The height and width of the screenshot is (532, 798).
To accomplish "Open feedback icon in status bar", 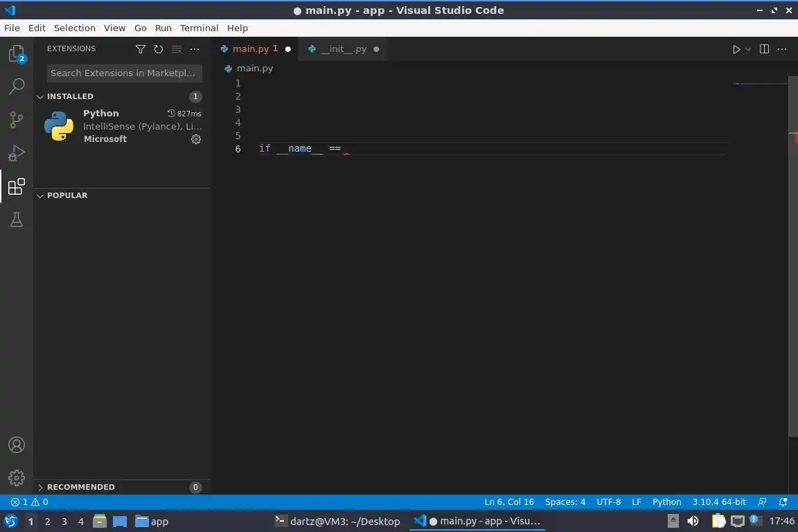I will [x=762, y=502].
